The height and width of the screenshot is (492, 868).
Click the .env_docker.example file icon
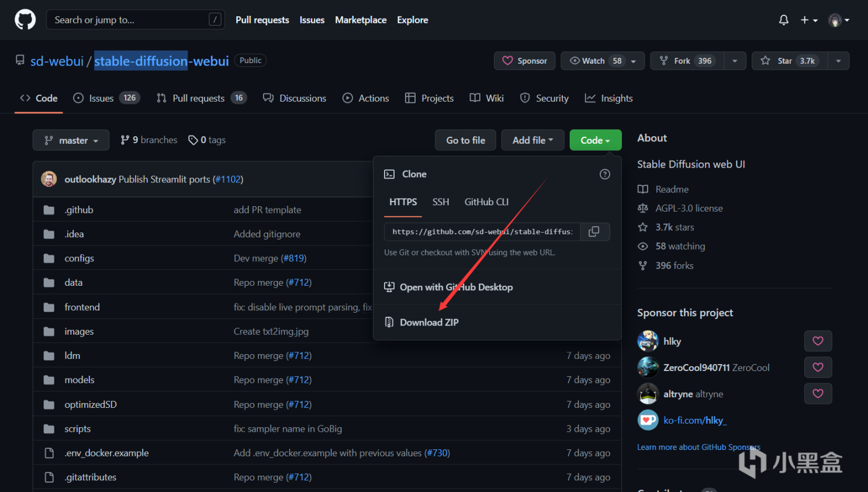coord(49,453)
